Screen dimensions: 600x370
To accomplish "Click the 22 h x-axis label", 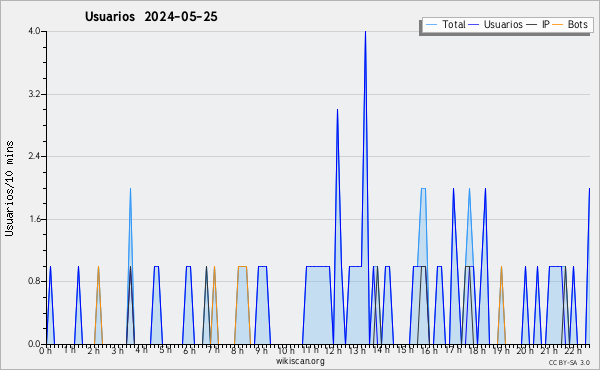I will [574, 351].
